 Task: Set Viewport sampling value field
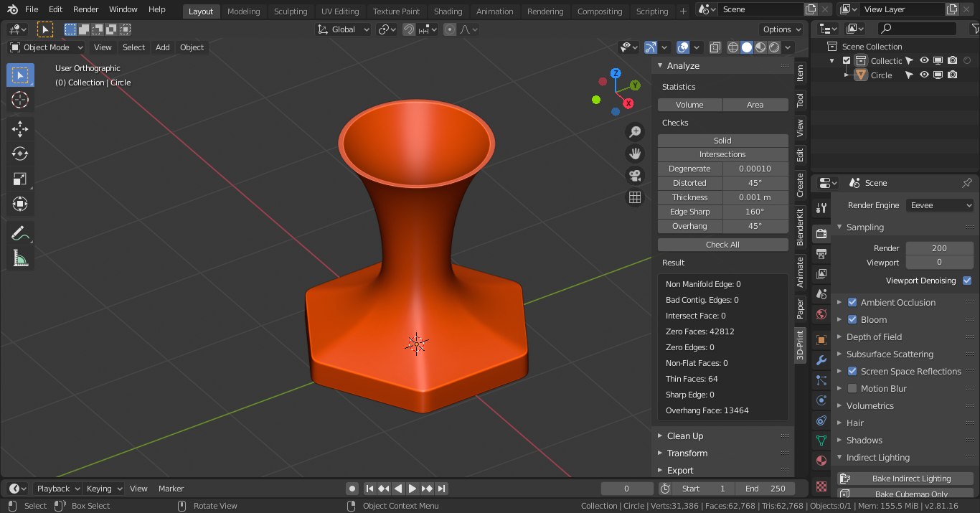tap(940, 263)
